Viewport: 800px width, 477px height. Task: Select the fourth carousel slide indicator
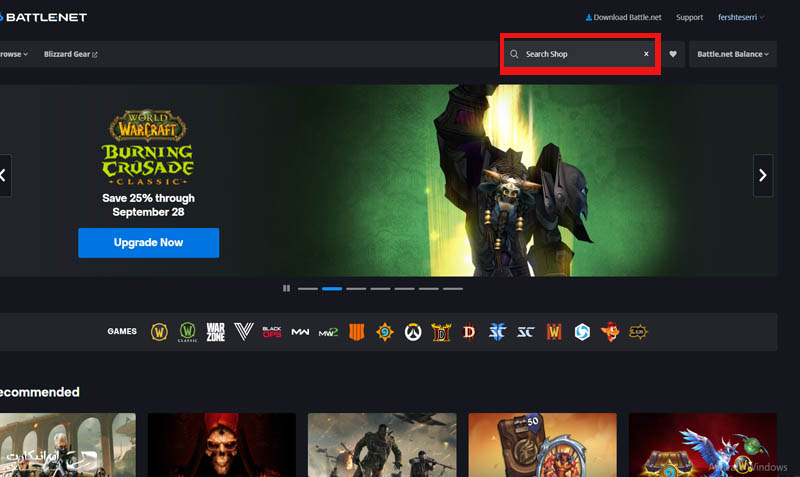click(380, 289)
